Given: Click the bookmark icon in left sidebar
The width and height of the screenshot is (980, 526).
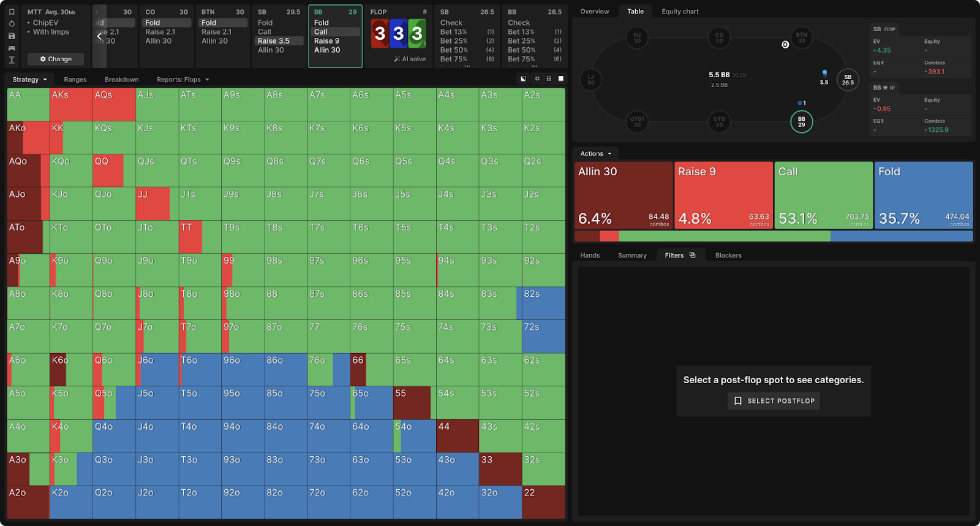Looking at the screenshot, I should [x=12, y=12].
